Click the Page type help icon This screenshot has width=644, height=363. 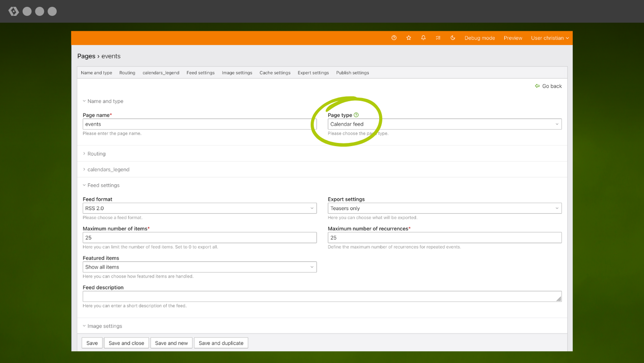356,115
